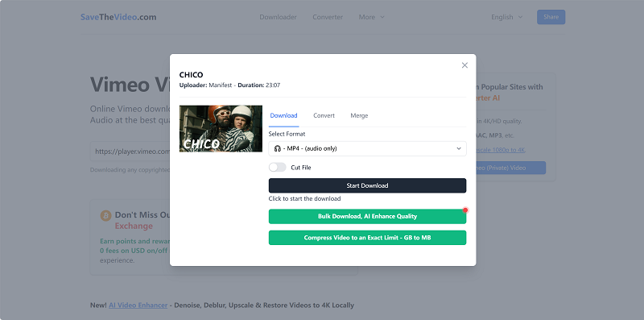Click the Start Download button
This screenshot has width=644, height=320.
(367, 185)
